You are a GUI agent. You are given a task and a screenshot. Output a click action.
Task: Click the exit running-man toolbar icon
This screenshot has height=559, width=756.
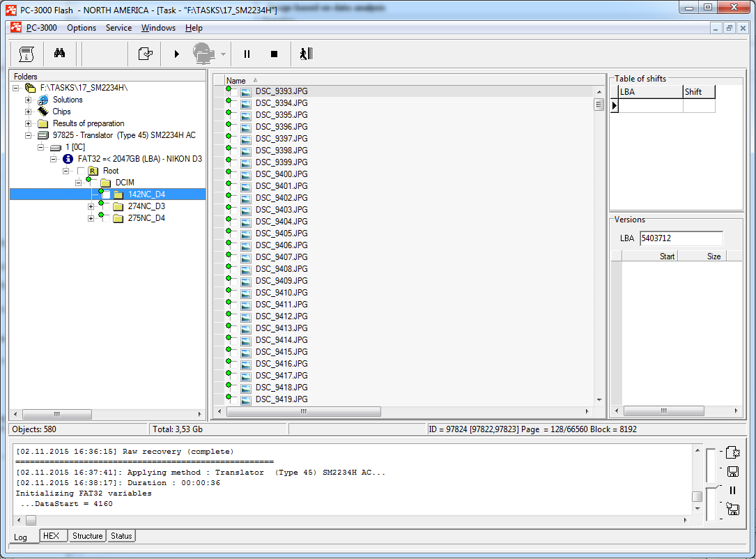pyautogui.click(x=306, y=54)
